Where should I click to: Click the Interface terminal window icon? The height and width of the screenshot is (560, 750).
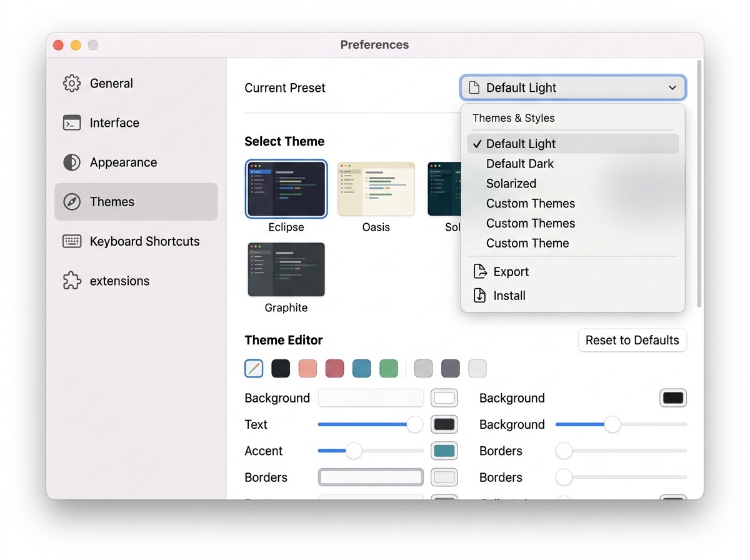point(72,123)
